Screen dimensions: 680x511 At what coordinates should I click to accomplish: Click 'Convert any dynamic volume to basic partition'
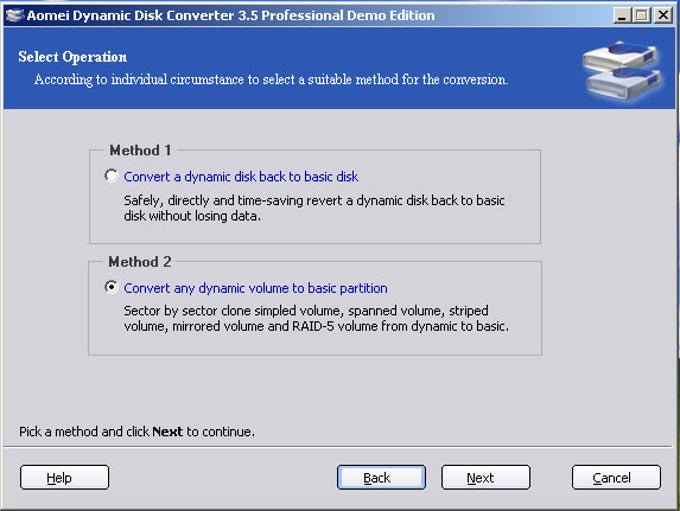pyautogui.click(x=255, y=288)
